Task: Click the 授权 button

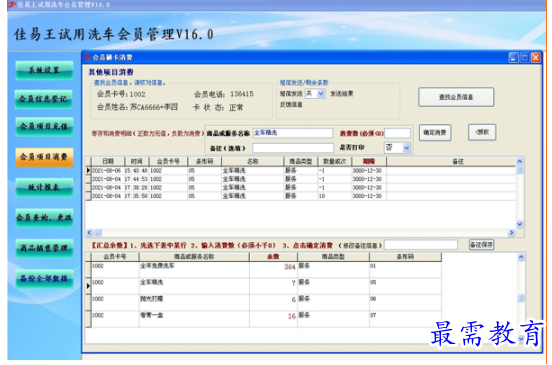Action: tap(482, 132)
